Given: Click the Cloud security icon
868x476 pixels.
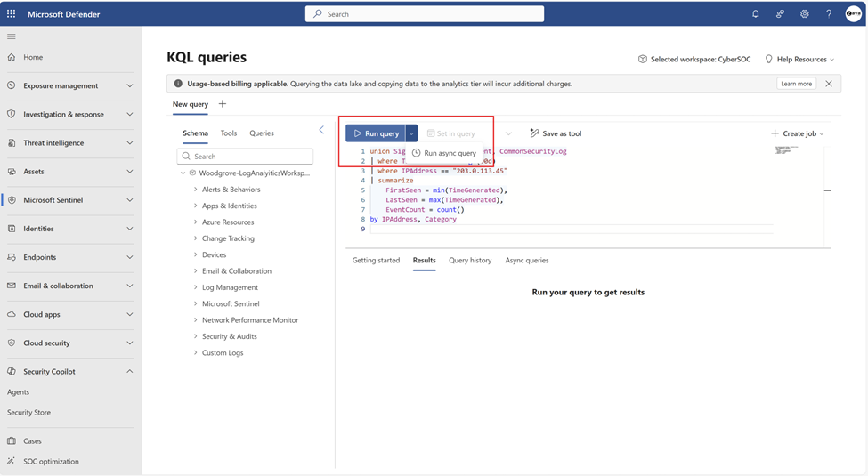Looking at the screenshot, I should click(11, 343).
